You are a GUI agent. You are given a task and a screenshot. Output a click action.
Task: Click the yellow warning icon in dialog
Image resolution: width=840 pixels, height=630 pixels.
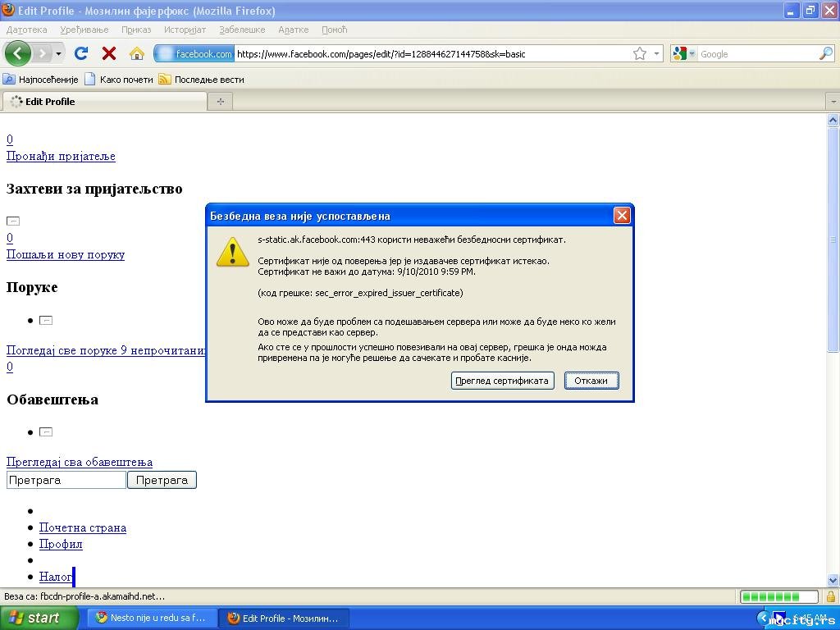click(x=232, y=252)
